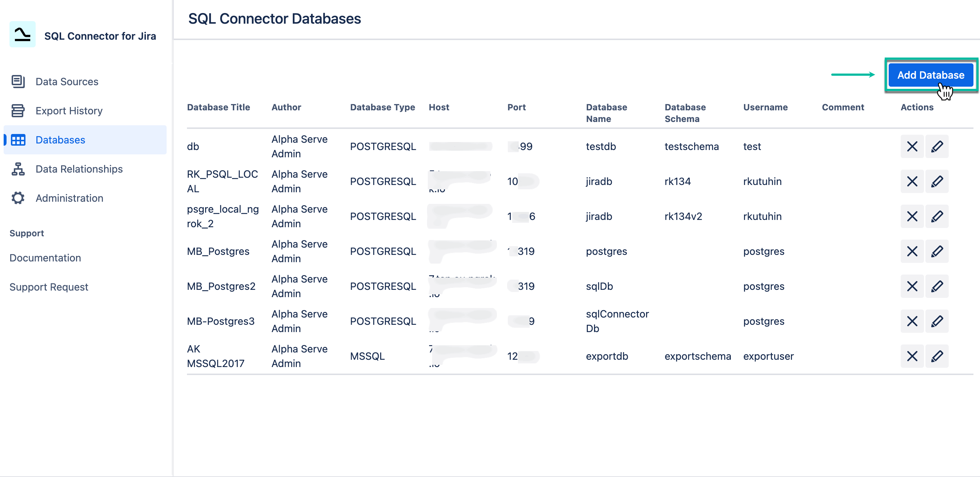Open the Documentation link

click(45, 258)
